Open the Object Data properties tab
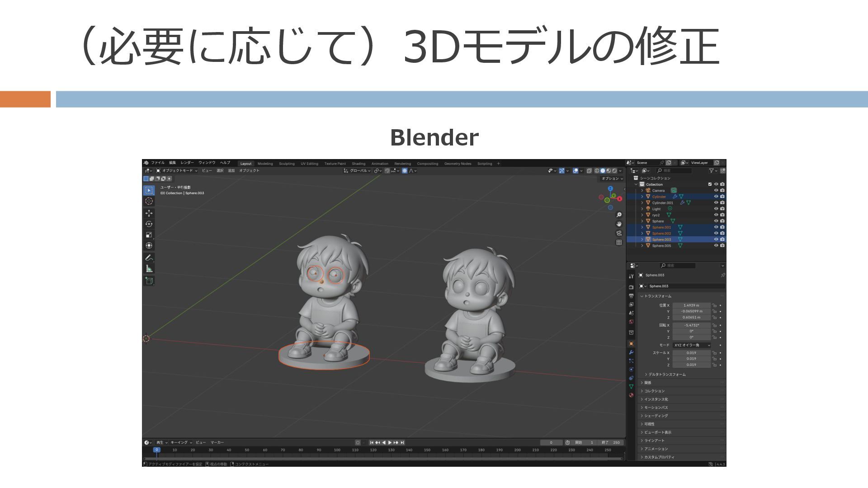This screenshot has width=868, height=488. pos(631,387)
